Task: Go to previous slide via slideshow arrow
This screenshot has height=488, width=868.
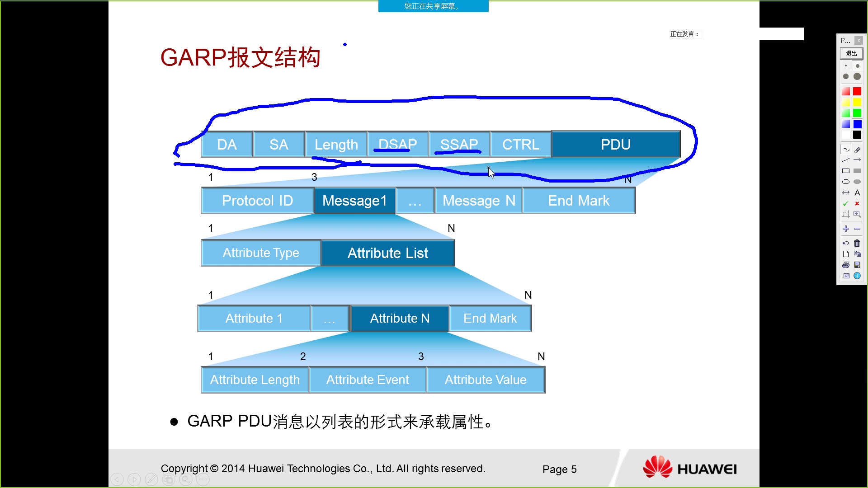Action: [117, 479]
